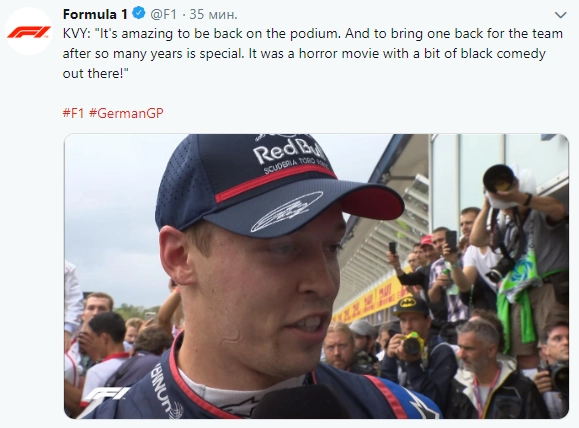This screenshot has width=579, height=428.
Task: Click the yellow Pirelli banner in background
Action: [369, 298]
